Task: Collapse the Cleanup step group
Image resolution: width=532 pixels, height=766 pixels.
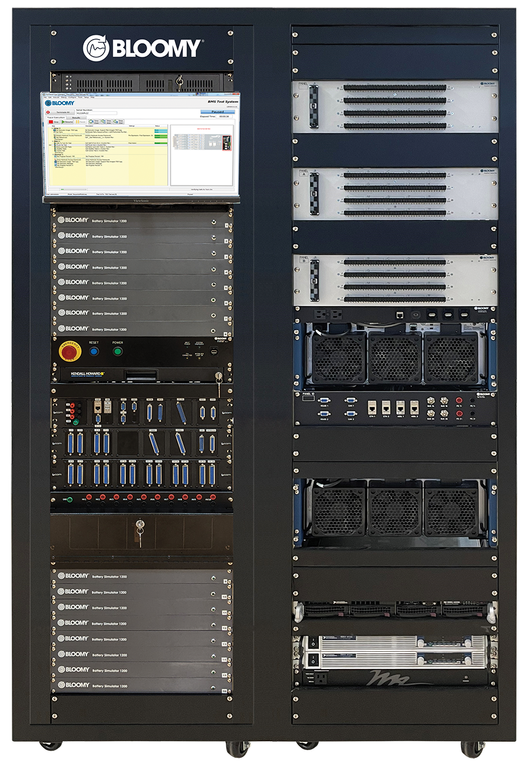Action: point(53,154)
